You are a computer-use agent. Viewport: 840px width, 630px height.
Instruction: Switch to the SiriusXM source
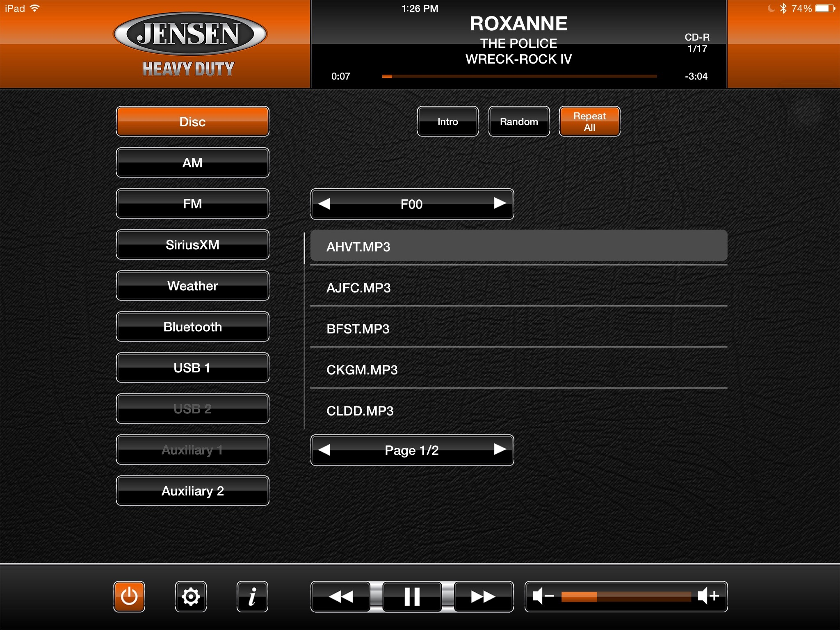(193, 244)
